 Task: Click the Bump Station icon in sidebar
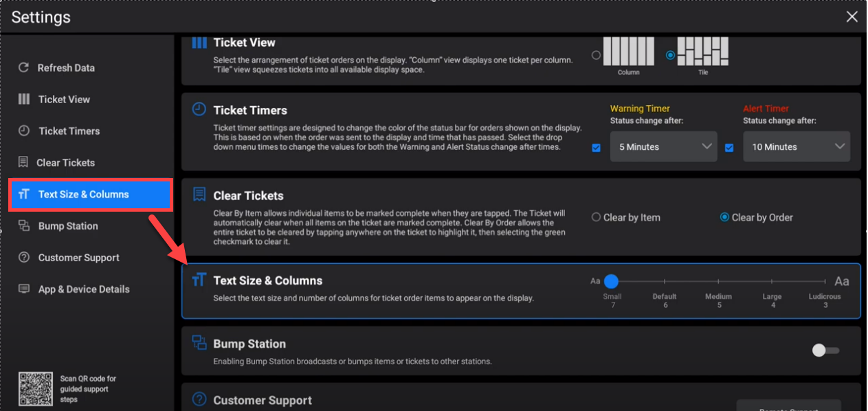click(23, 226)
